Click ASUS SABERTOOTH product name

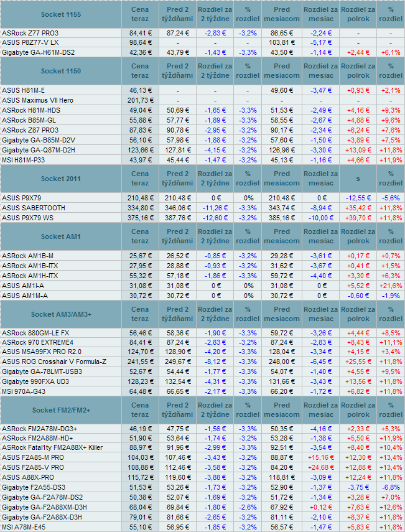[33, 208]
